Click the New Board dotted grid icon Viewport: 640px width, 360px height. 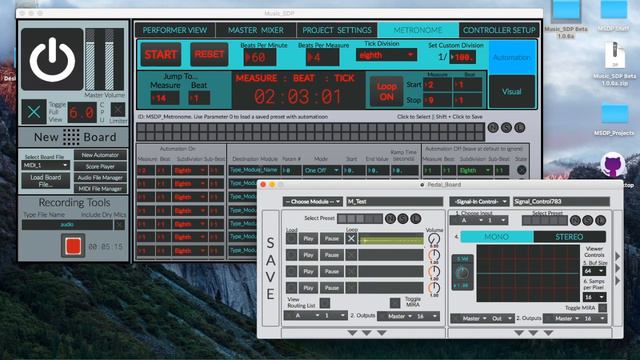coord(71,137)
